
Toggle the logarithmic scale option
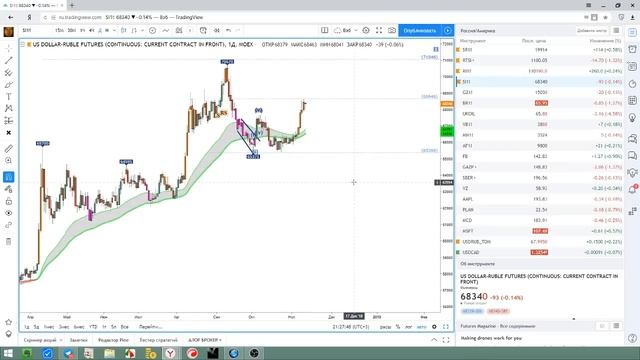point(409,327)
